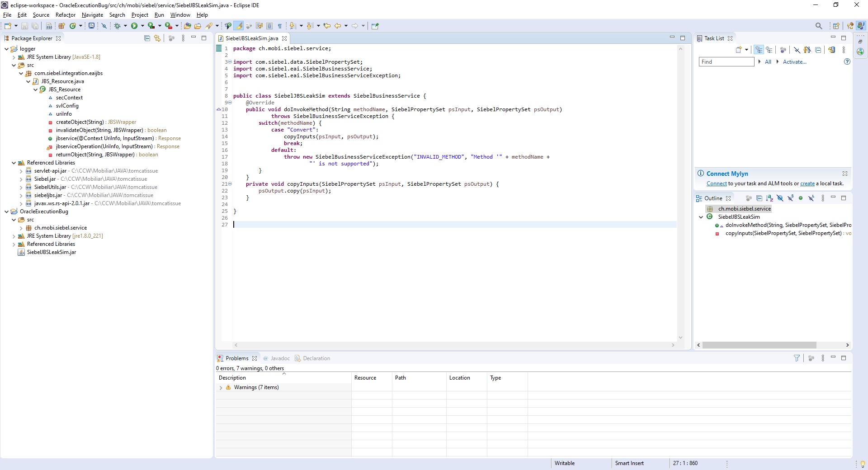Click Task List help question-mark icon
The height and width of the screenshot is (470, 868).
tap(847, 61)
